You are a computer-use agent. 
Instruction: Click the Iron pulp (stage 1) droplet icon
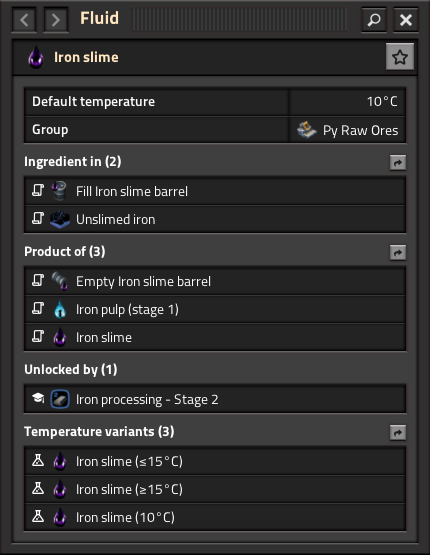[60, 309]
